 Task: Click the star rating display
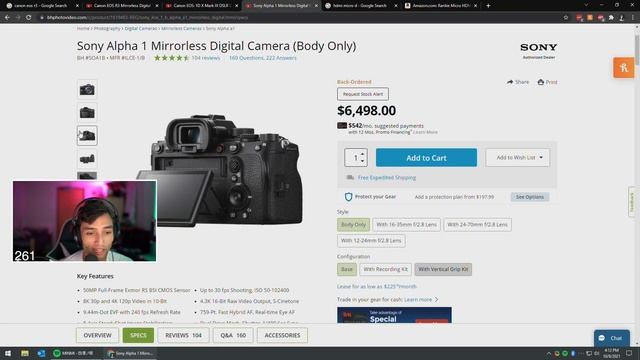171,58
